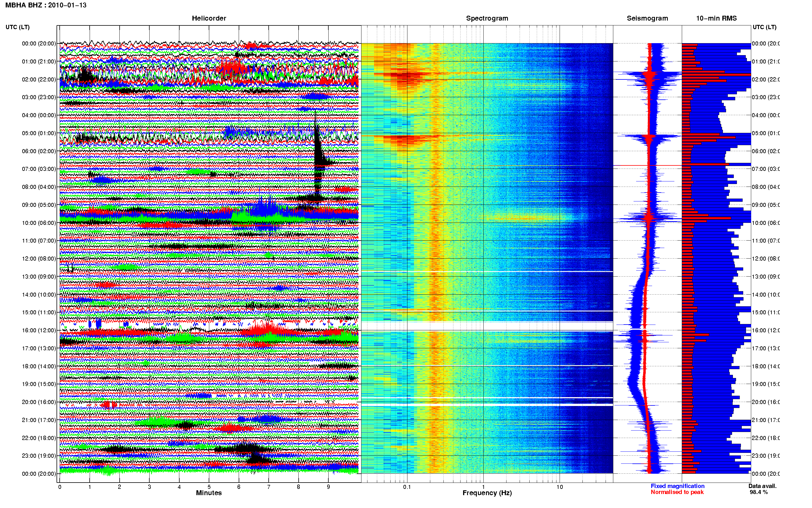Click the left '11:00 (07:00)' time label
The width and height of the screenshot is (812, 508).
coord(39,241)
